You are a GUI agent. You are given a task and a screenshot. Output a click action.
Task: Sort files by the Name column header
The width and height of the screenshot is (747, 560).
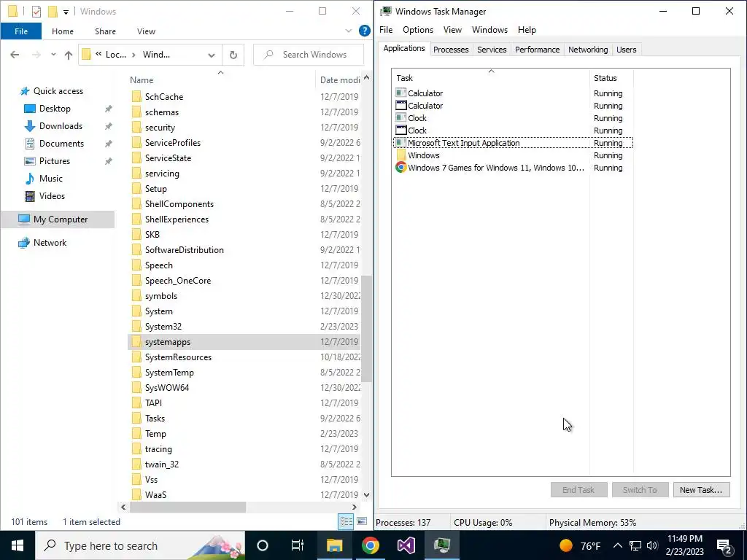coord(220,80)
